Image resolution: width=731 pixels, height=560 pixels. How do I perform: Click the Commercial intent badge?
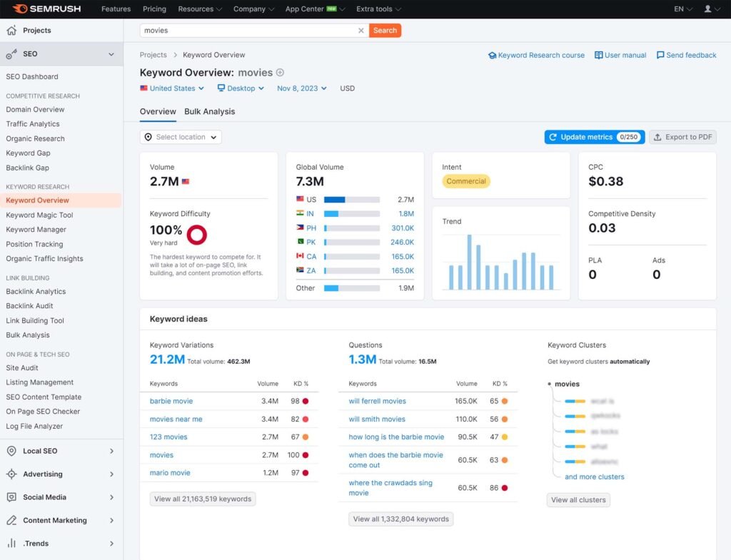pyautogui.click(x=465, y=181)
